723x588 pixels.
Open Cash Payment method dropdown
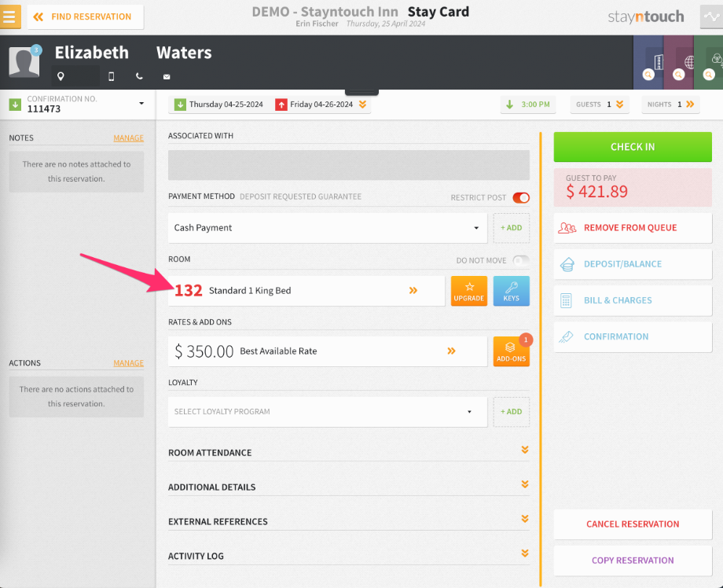click(x=328, y=228)
